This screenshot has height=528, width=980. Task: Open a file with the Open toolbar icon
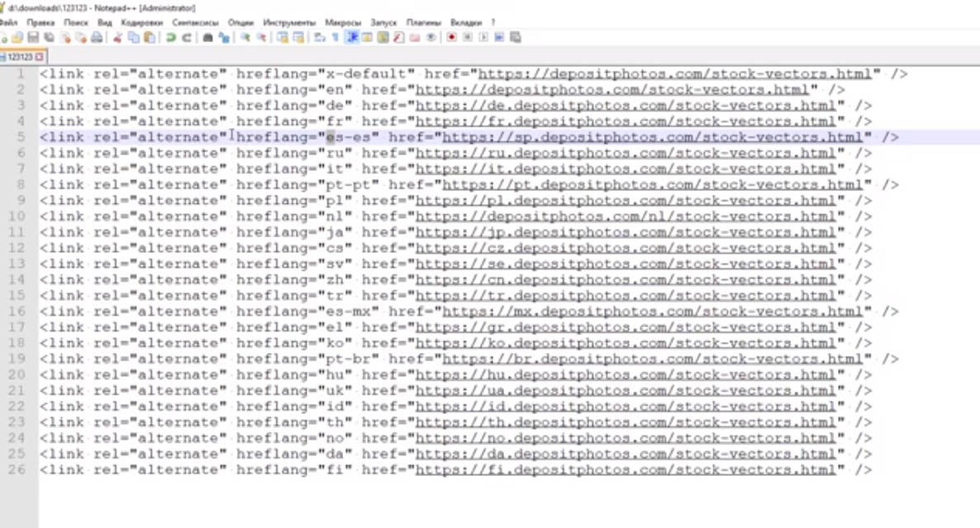pos(18,37)
